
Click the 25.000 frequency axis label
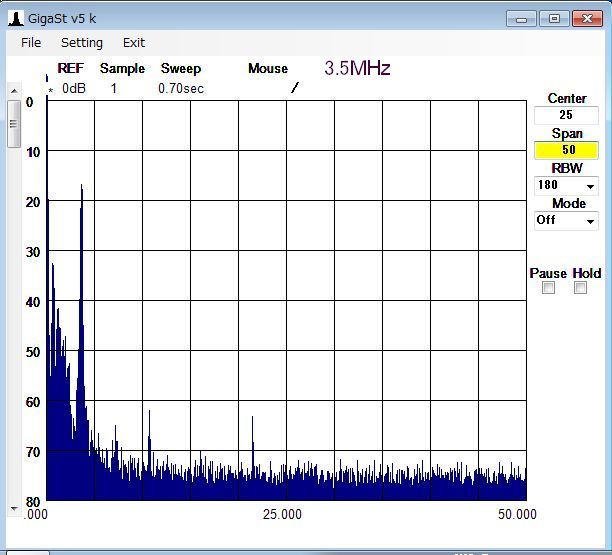tap(282, 514)
